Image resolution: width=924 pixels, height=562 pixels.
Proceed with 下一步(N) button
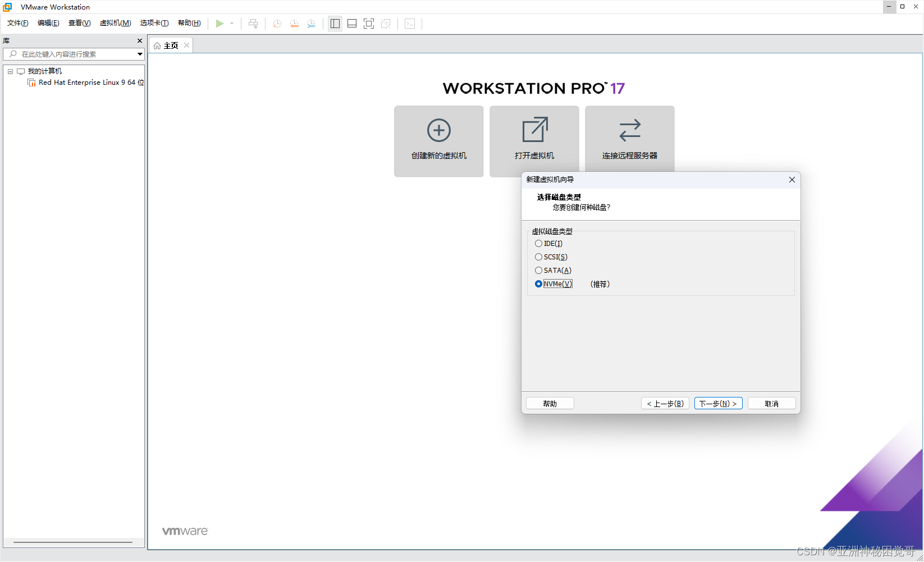tap(719, 404)
